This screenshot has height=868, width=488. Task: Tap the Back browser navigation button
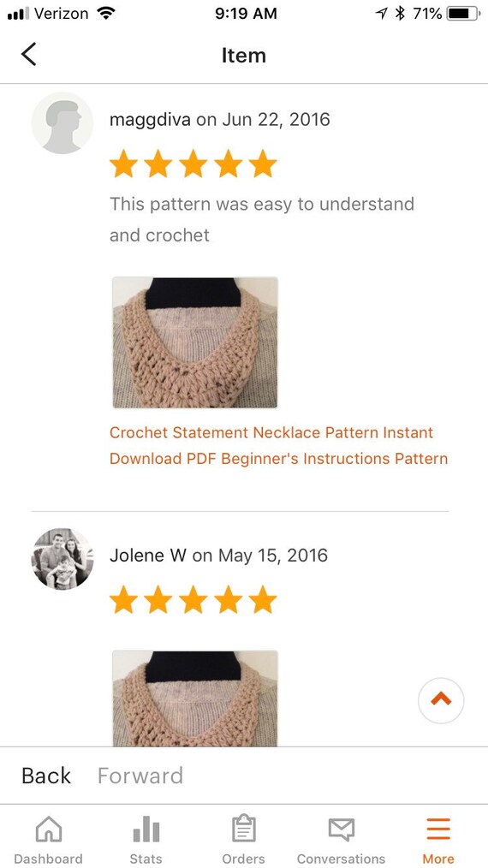pyautogui.click(x=46, y=776)
